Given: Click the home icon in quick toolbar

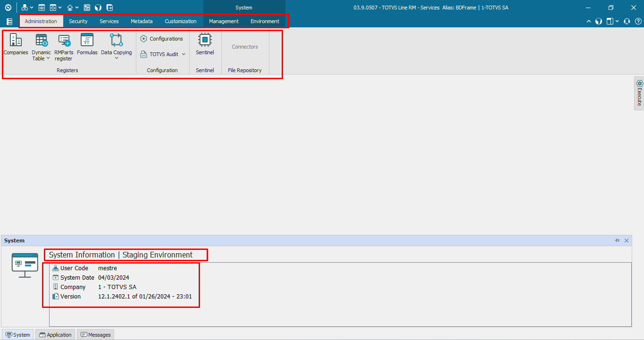Looking at the screenshot, I should coord(70,8).
